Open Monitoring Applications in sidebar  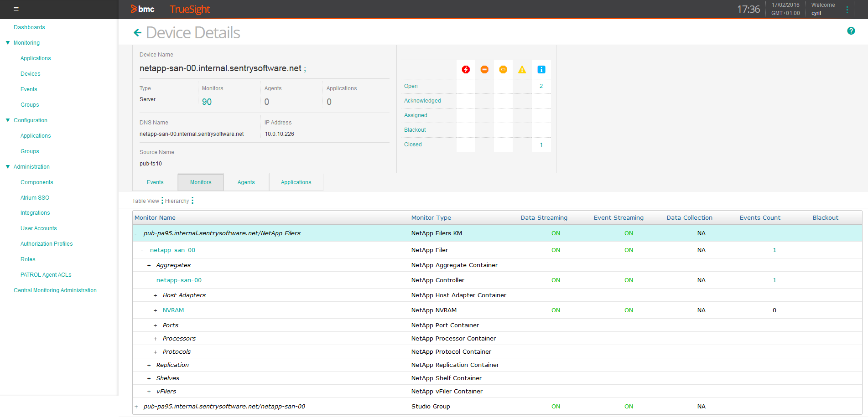click(36, 58)
